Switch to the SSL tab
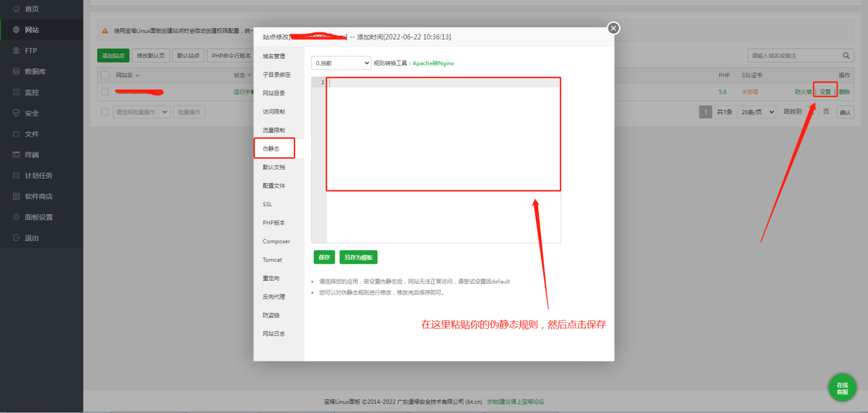 (266, 204)
